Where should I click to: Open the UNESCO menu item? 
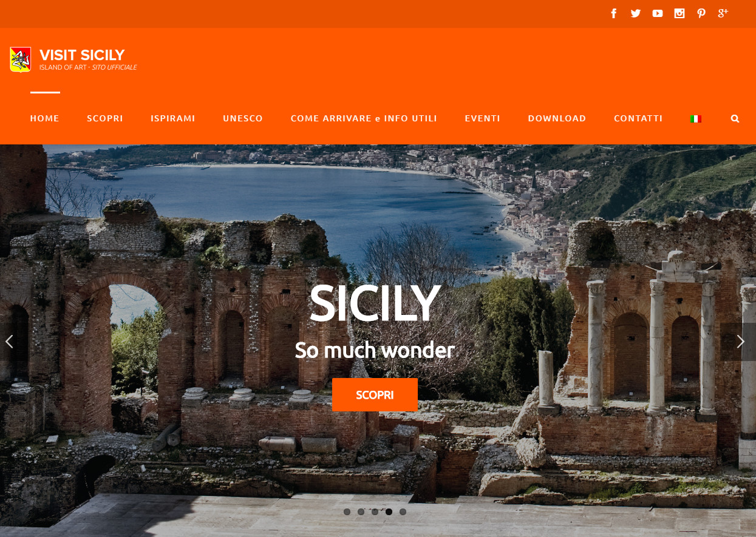[243, 118]
